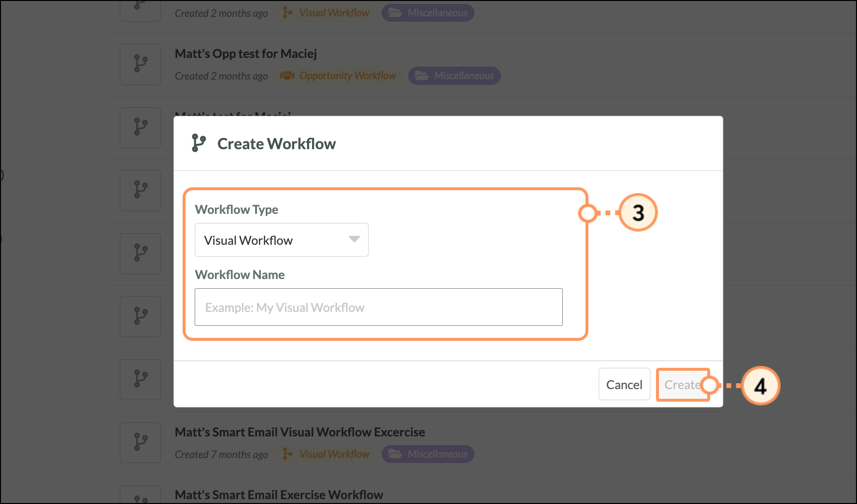Click the handshake icon in Opportunity Workflow tag
This screenshot has height=504, width=857.
[287, 76]
